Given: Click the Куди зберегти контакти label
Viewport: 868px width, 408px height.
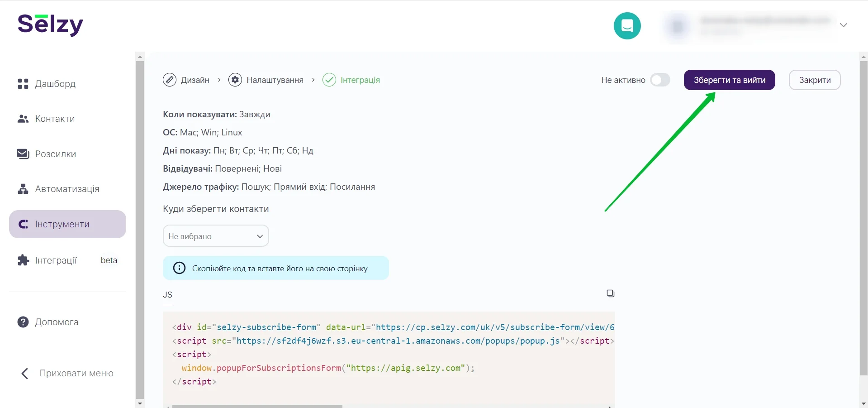Looking at the screenshot, I should click(216, 209).
